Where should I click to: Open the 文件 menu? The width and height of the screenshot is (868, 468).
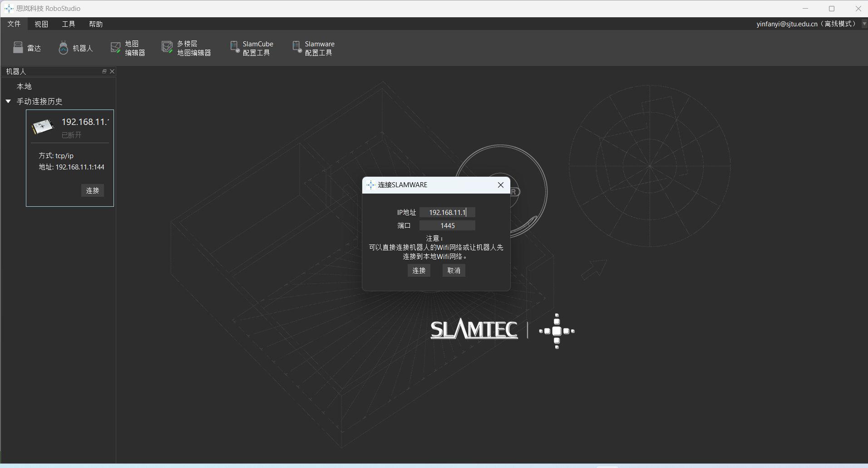click(x=14, y=24)
